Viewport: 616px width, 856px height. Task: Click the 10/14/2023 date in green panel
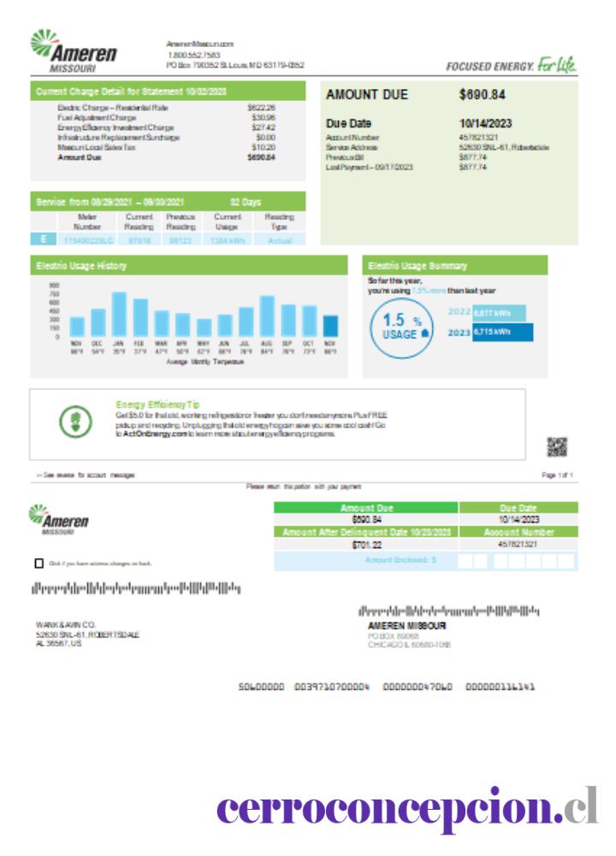tap(486, 123)
